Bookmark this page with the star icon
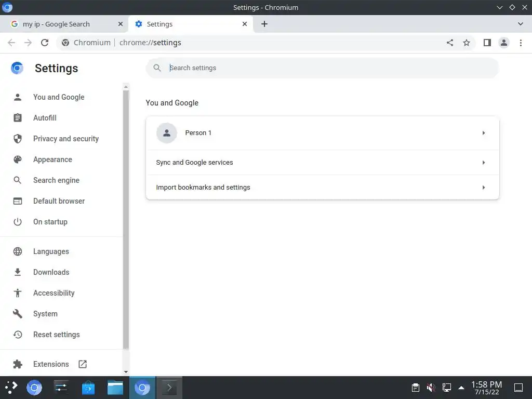Screen dimensions: 532x399 [x=467, y=43]
